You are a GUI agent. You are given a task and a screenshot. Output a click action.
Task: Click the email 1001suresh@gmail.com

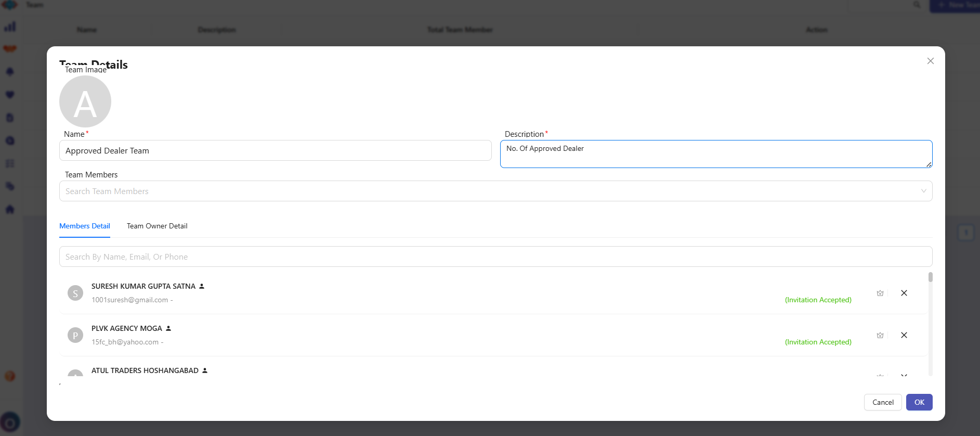pos(130,300)
